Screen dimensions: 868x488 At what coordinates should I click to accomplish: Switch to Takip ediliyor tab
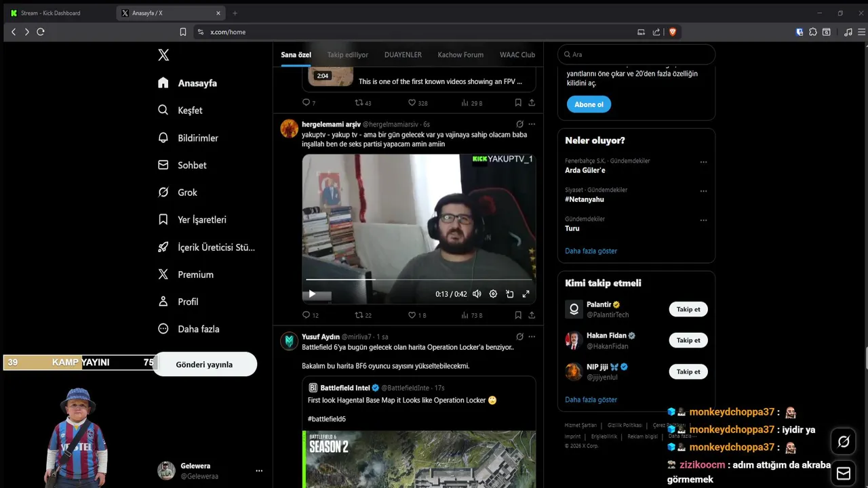coord(347,55)
